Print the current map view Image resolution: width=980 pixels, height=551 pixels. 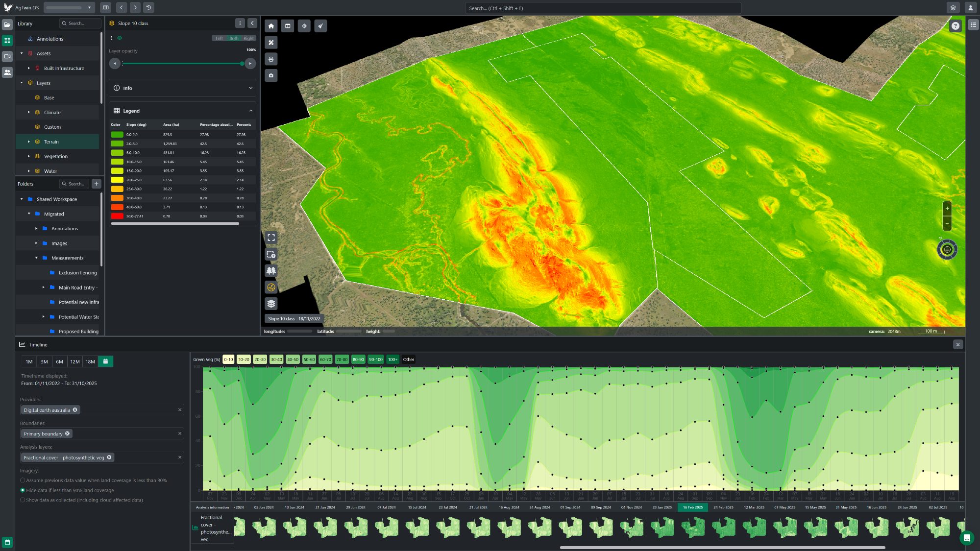(x=271, y=59)
